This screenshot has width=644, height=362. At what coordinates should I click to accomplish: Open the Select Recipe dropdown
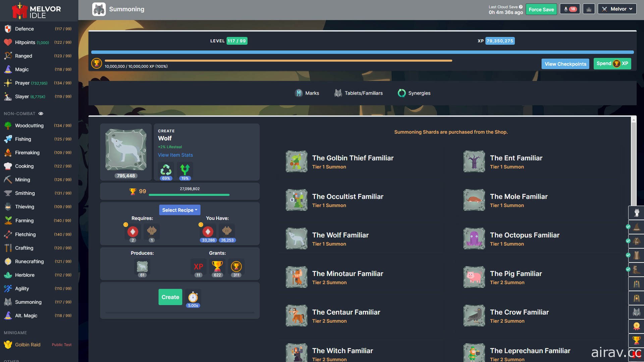179,209
